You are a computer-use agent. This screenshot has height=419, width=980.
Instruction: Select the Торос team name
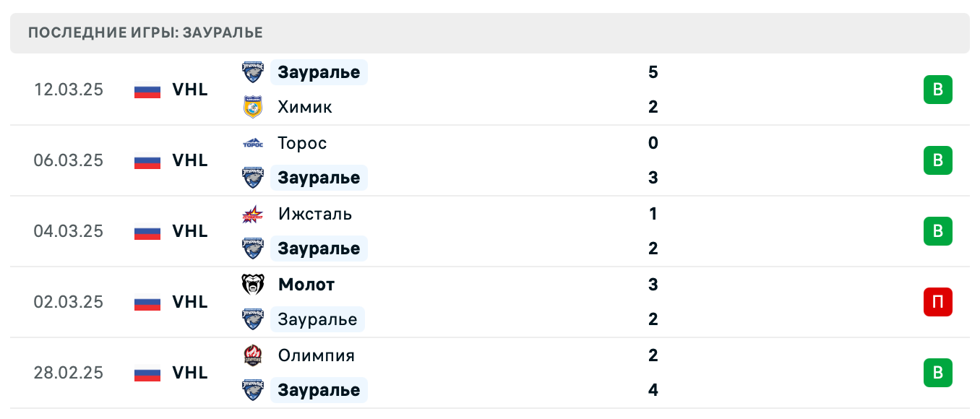click(302, 142)
